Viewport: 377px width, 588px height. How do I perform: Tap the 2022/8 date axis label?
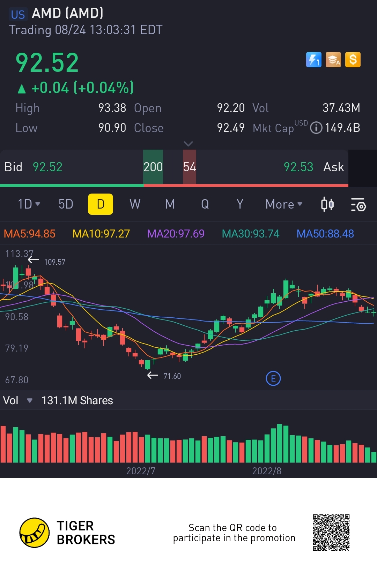coord(267,471)
